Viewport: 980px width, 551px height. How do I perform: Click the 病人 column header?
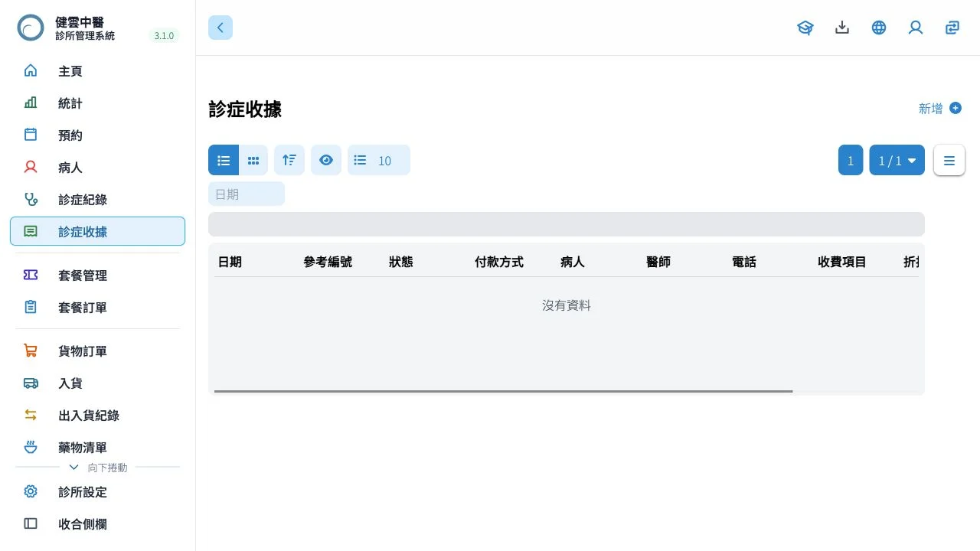[x=573, y=262]
